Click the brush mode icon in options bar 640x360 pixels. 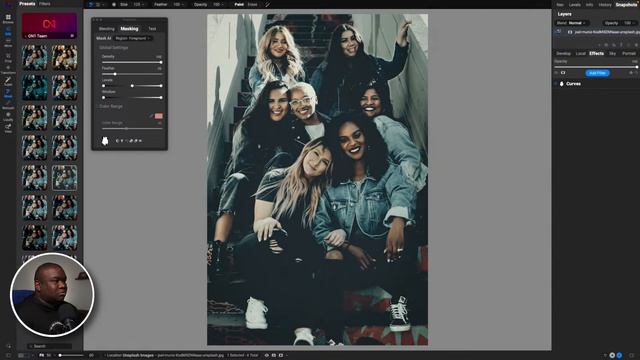coord(91,4)
